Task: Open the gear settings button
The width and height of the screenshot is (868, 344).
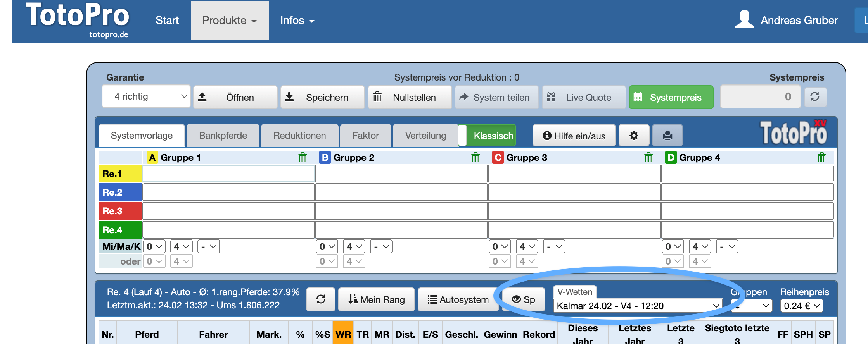Action: [x=634, y=136]
